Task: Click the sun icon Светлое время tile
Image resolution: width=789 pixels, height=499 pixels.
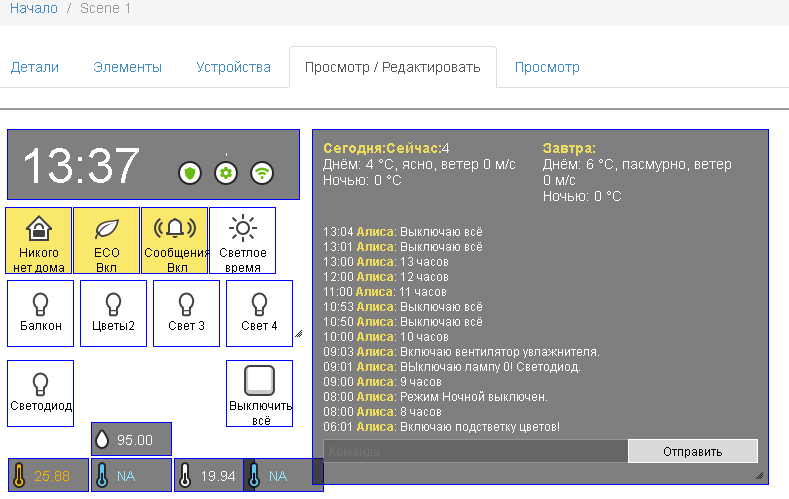Action: click(242, 241)
